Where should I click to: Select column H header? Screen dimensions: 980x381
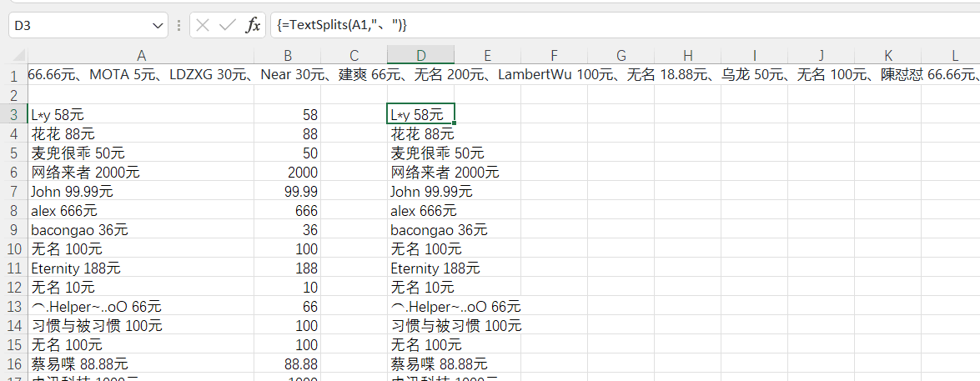point(688,56)
